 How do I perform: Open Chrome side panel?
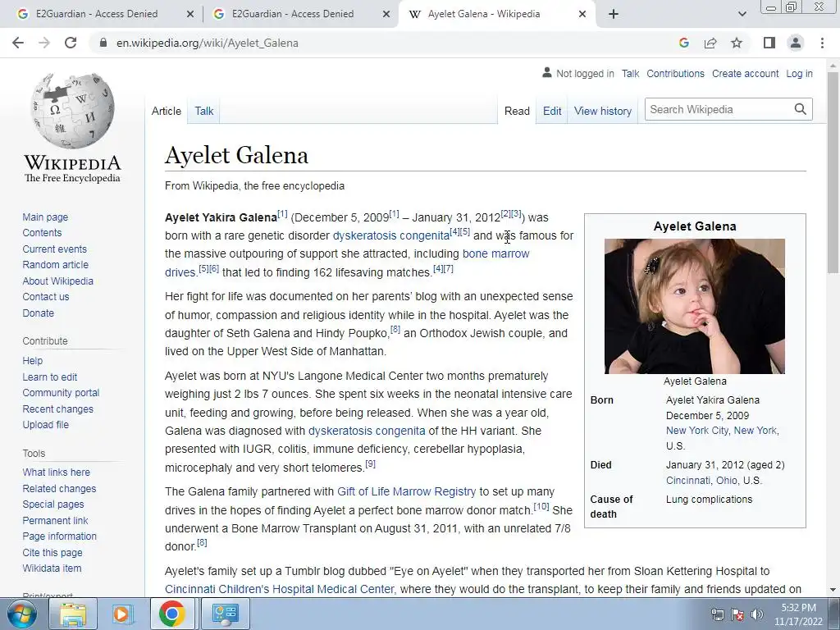[x=769, y=43]
